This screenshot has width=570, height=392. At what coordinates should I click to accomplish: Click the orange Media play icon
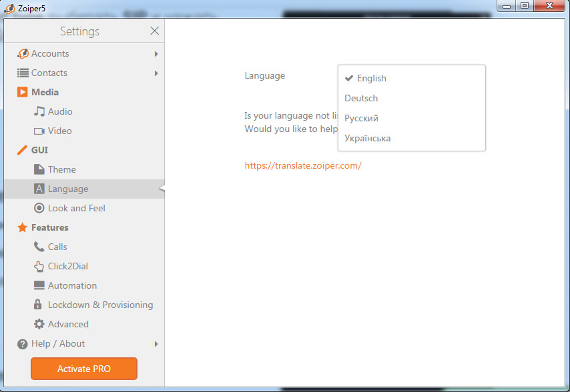[x=22, y=92]
